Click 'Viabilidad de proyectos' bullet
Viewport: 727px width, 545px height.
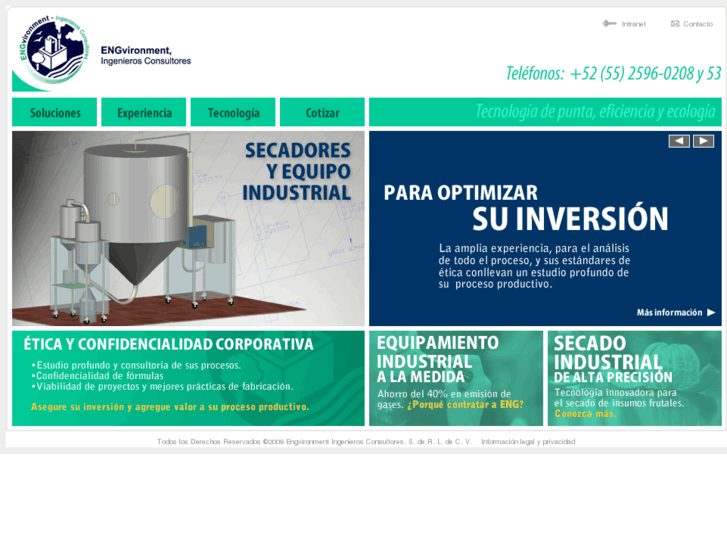click(x=162, y=386)
